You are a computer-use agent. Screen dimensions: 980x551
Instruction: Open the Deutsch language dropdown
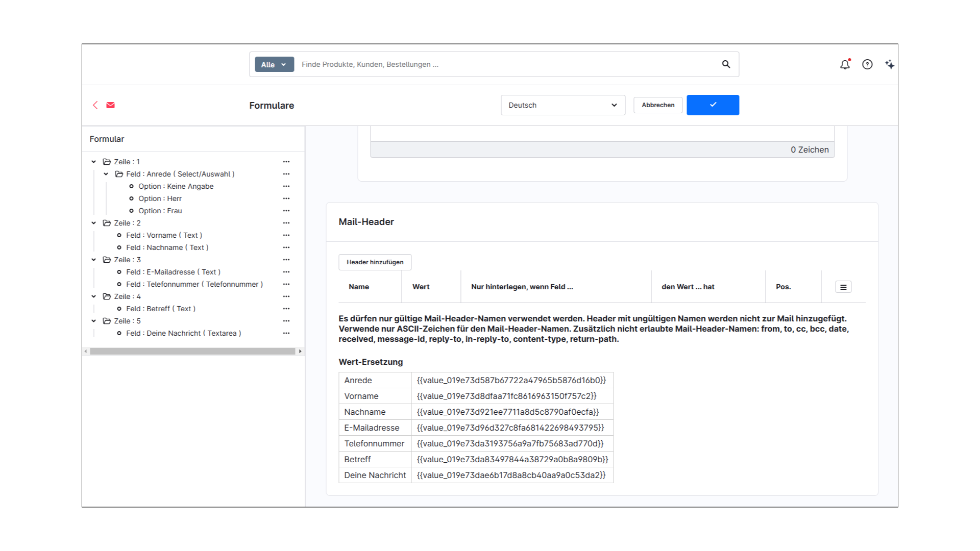tap(563, 105)
